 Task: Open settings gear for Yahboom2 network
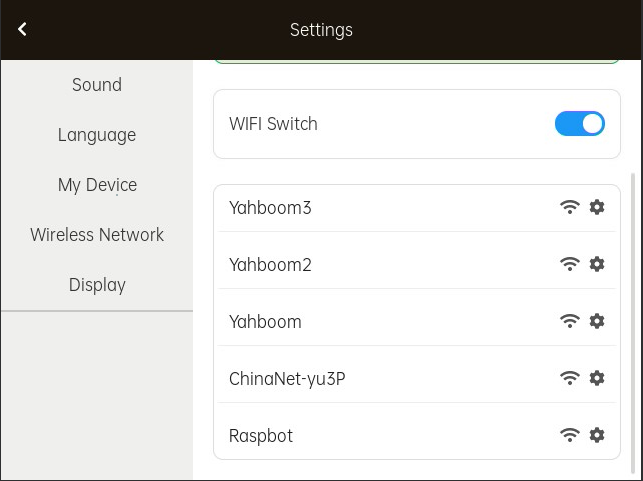pos(597,264)
